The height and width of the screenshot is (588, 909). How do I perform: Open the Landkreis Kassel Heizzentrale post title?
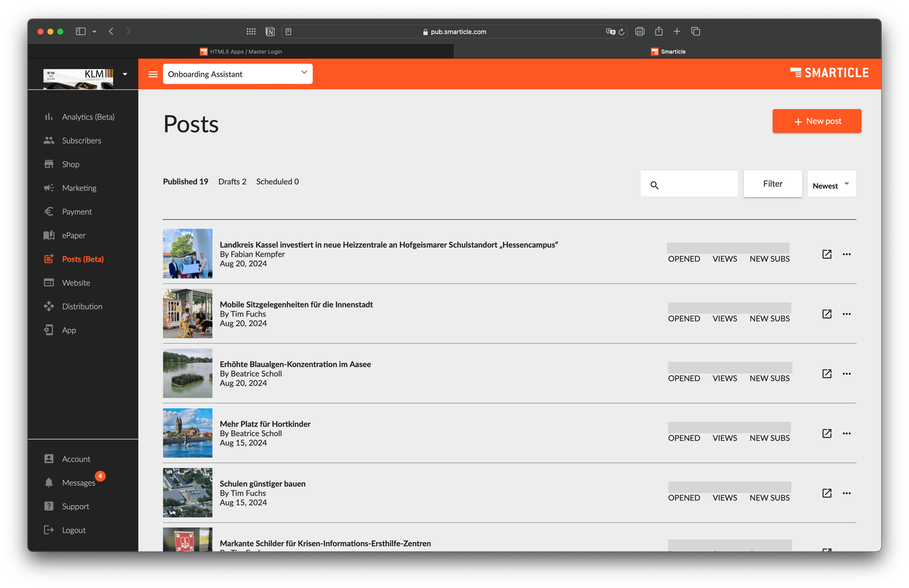pyautogui.click(x=389, y=244)
